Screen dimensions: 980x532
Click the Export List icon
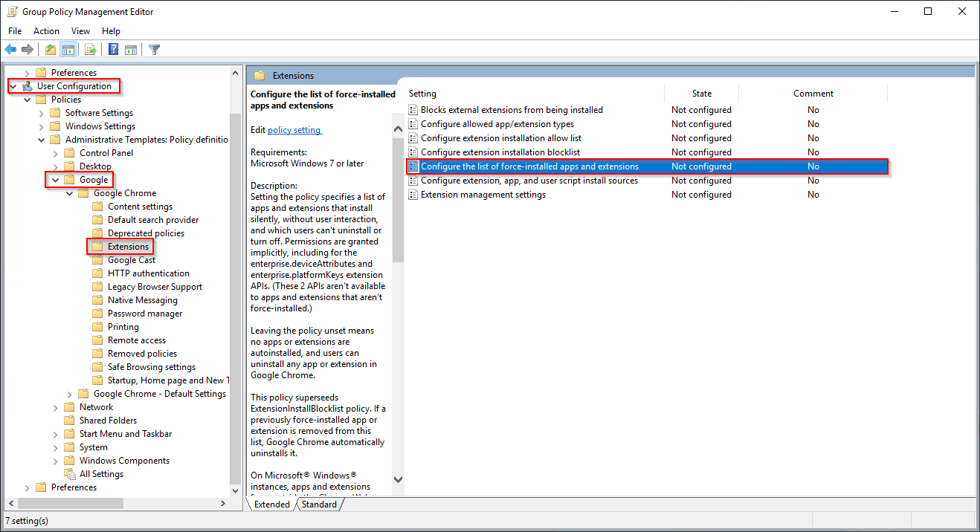89,49
